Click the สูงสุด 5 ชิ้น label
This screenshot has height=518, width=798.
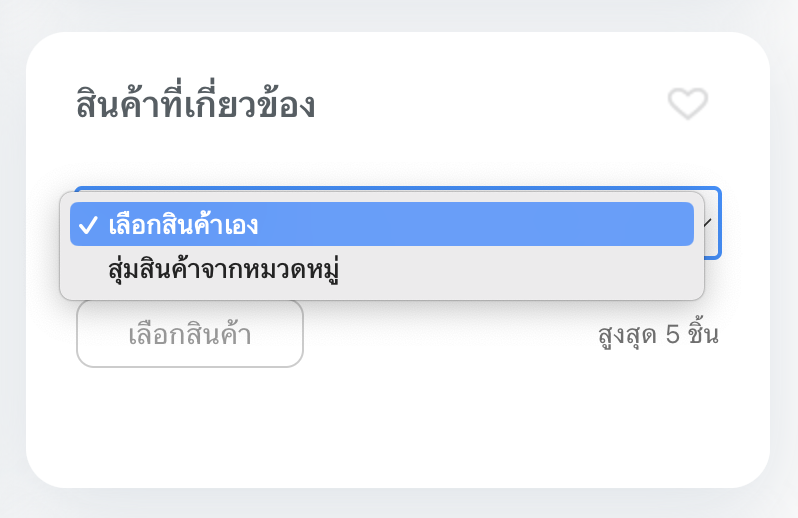point(657,334)
